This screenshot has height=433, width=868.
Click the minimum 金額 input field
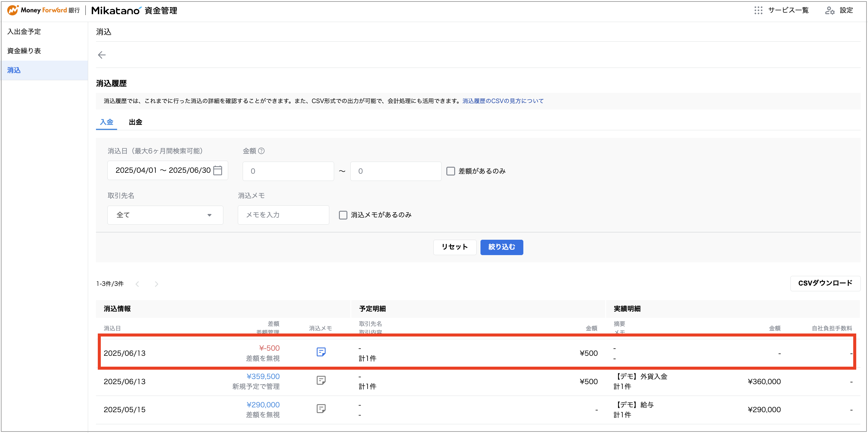pyautogui.click(x=288, y=171)
